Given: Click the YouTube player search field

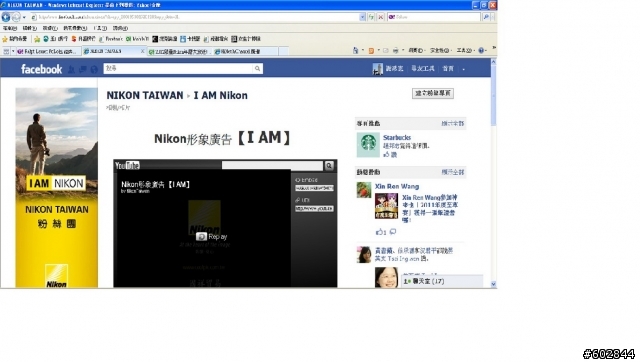Looking at the screenshot, I should click(272, 165).
